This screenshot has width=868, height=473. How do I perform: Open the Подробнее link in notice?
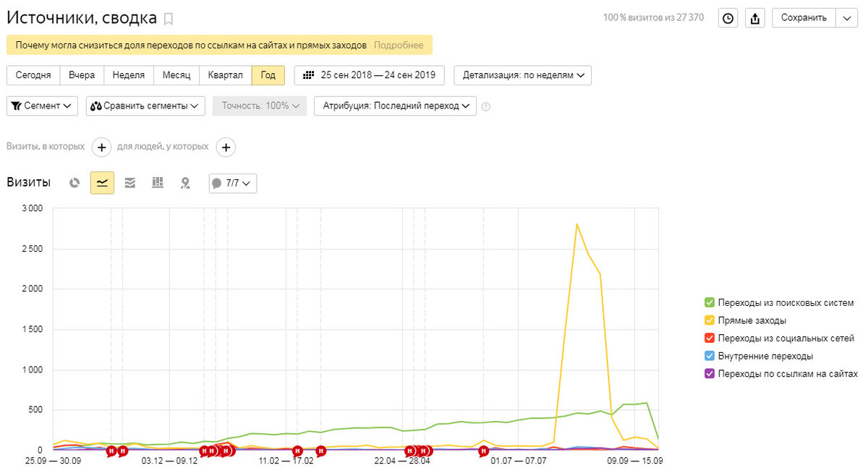(x=399, y=45)
